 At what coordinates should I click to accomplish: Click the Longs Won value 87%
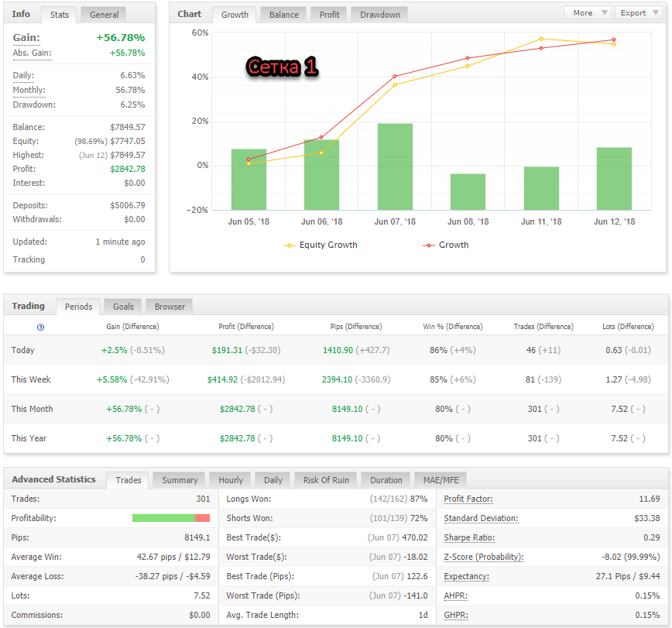pyautogui.click(x=419, y=499)
